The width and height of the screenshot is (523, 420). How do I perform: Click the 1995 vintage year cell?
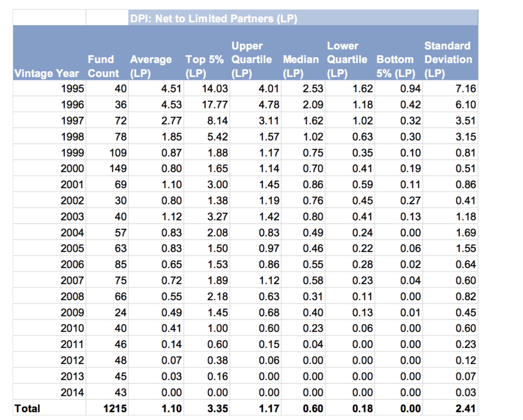(x=72, y=89)
